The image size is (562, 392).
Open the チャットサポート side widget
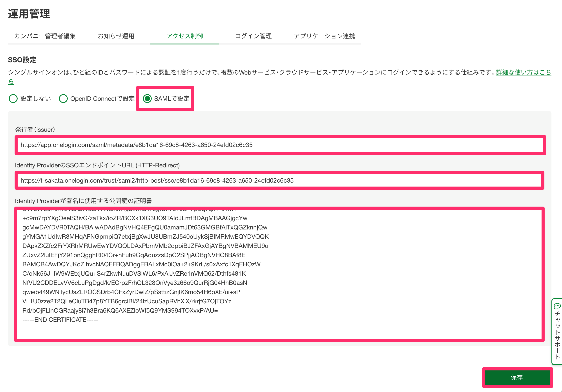(557, 332)
